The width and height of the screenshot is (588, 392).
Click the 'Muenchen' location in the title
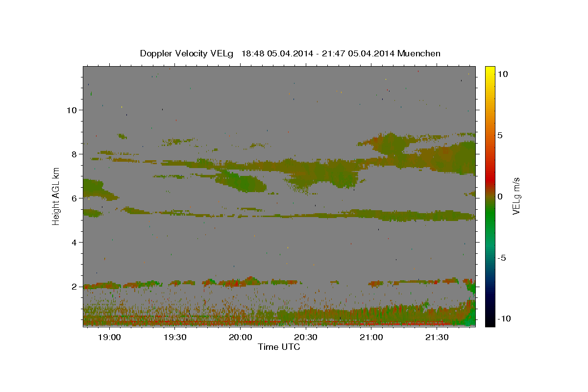pos(419,53)
